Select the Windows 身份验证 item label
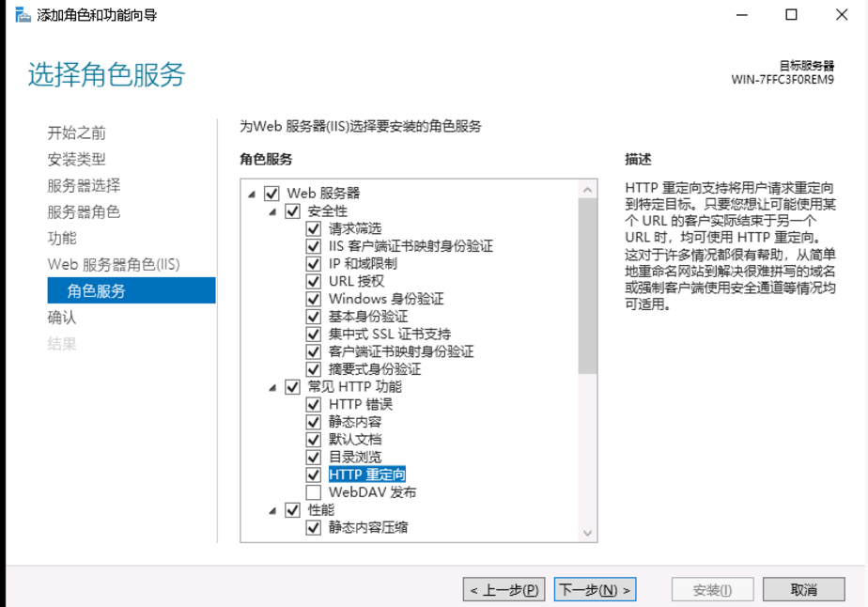Viewport: 868px width, 607px height. (x=385, y=299)
